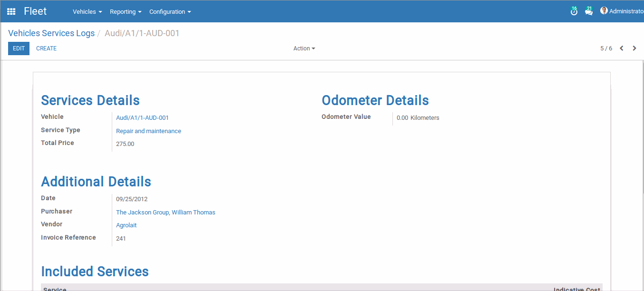The height and width of the screenshot is (291, 644).
Task: Click the Included Services heading
Action: coord(95,272)
